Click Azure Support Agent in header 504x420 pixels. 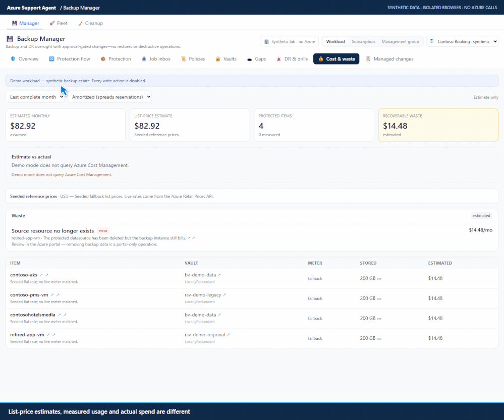[31, 8]
